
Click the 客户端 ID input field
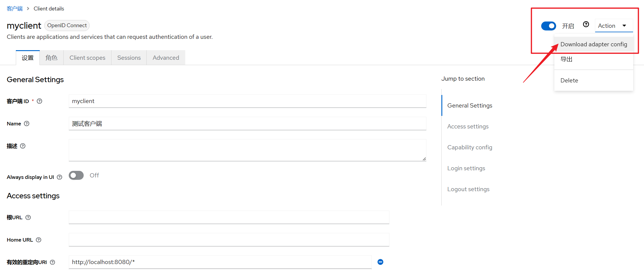pos(247,101)
